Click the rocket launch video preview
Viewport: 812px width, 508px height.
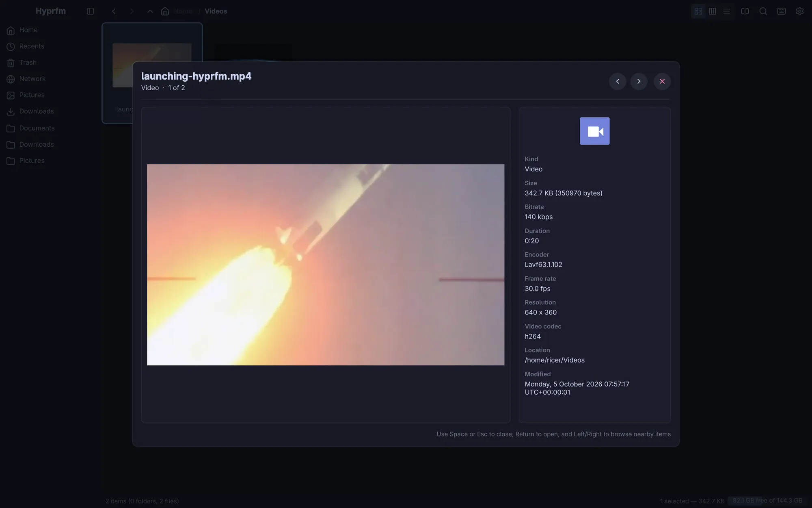[x=326, y=265]
